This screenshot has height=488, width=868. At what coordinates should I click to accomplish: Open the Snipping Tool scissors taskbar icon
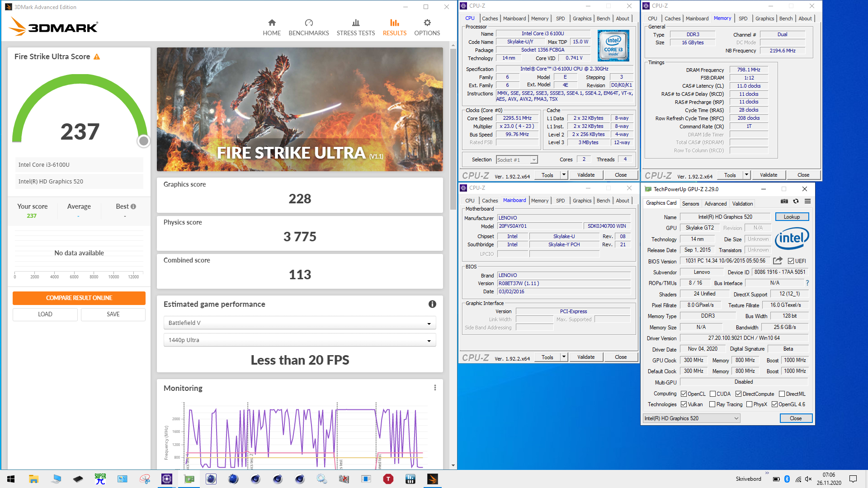pyautogui.click(x=145, y=479)
